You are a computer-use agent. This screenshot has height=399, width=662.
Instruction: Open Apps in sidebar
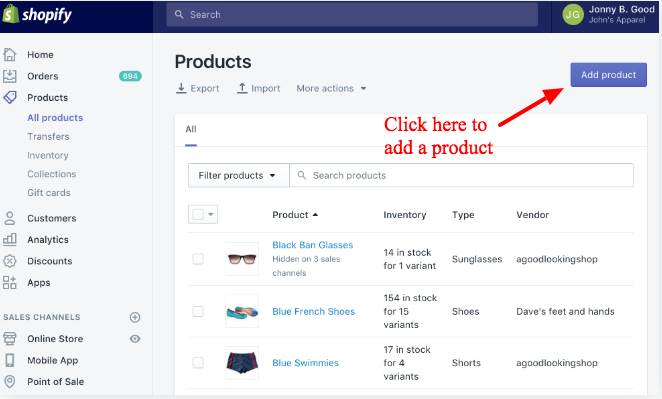[38, 282]
